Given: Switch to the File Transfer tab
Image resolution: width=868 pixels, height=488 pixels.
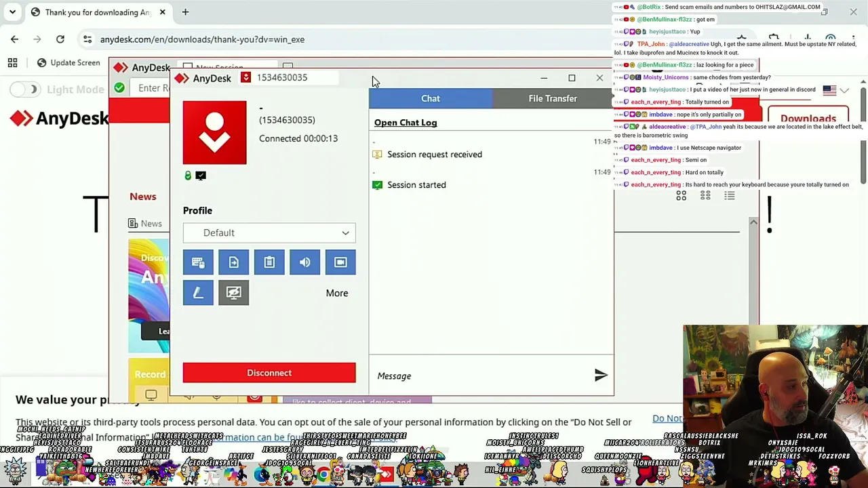Looking at the screenshot, I should 553,98.
